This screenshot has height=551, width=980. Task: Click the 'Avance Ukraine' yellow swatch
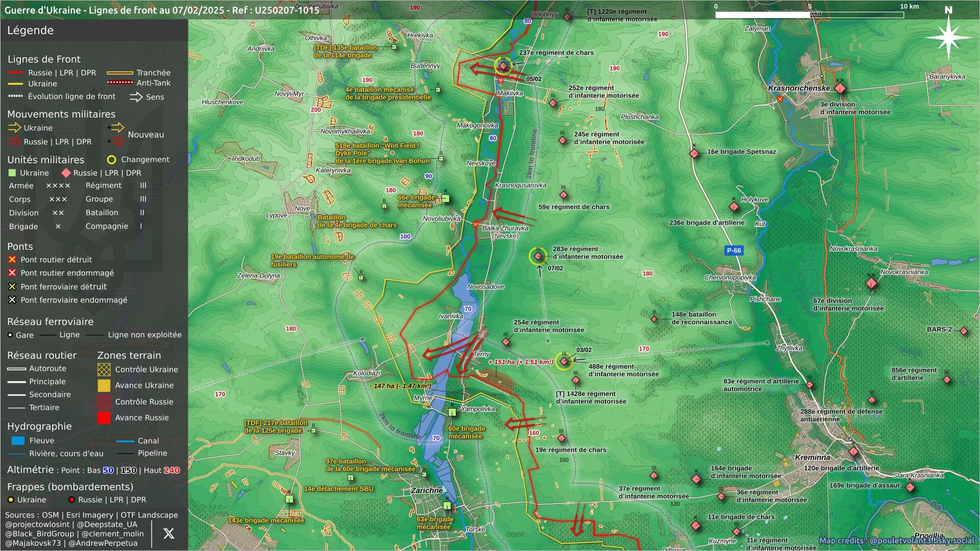[x=104, y=386]
